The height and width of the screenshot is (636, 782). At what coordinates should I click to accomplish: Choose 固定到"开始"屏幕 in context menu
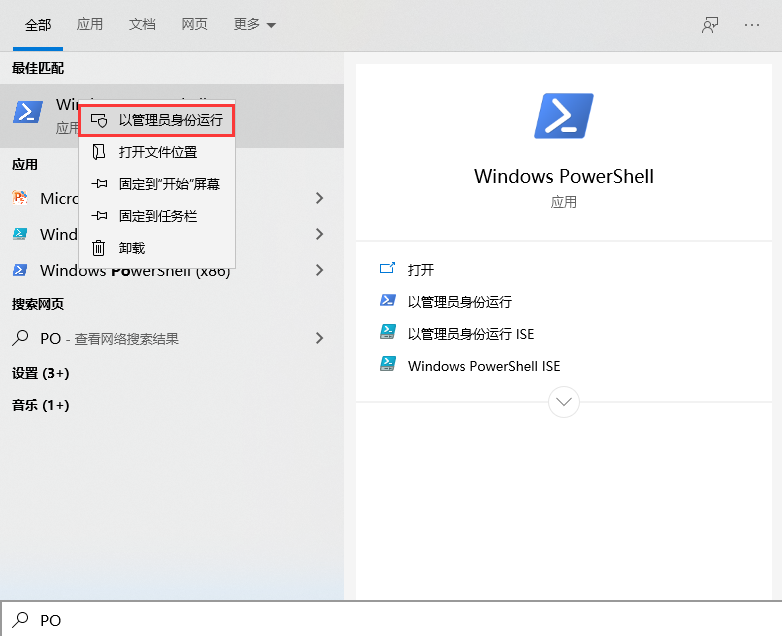(157, 184)
